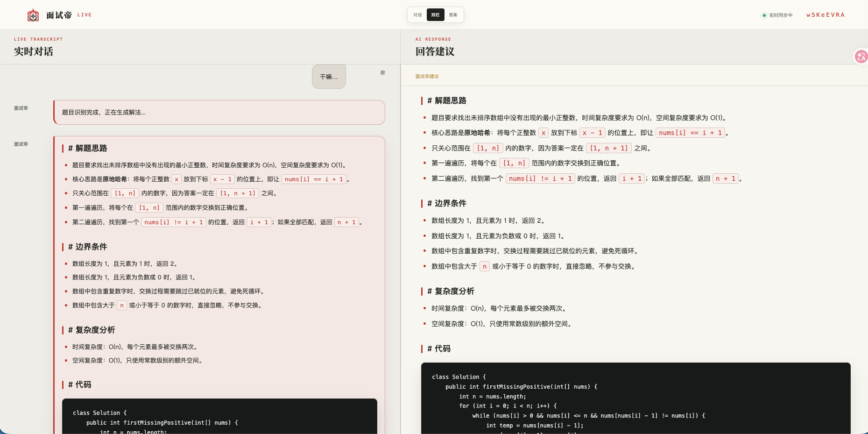Viewport: 868px width, 434px height.
Task: Click the 面试帝建议 label in response panel
Action: coord(427,76)
